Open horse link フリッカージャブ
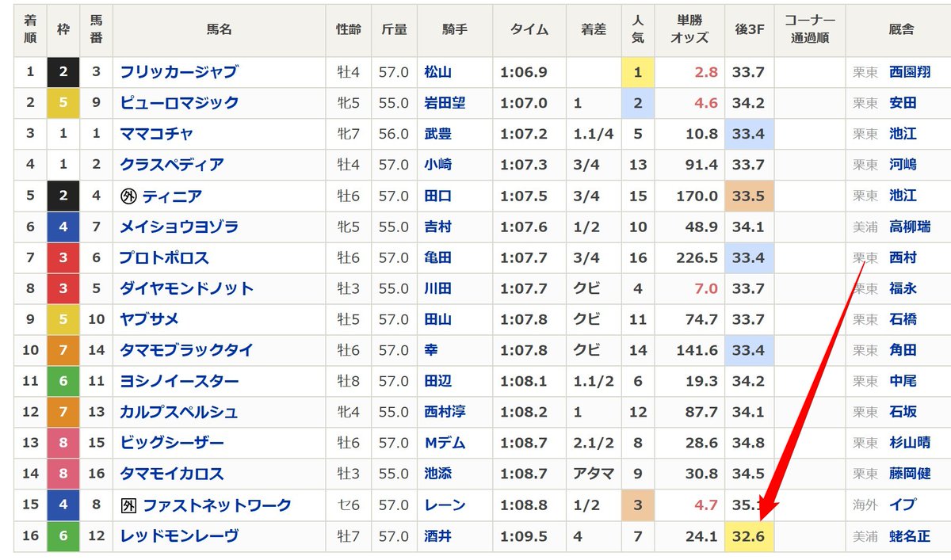The image size is (951, 560). coord(178,72)
